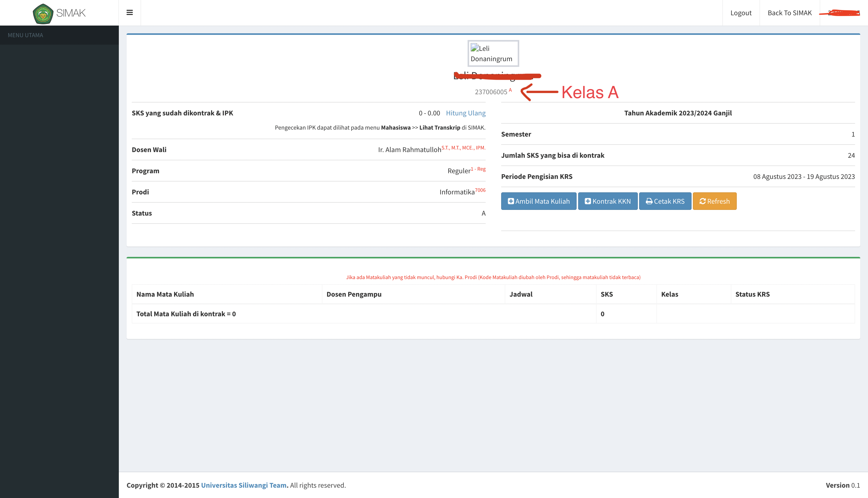868x498 pixels.
Task: Click the circular arrows Refresh icon
Action: [x=703, y=201]
